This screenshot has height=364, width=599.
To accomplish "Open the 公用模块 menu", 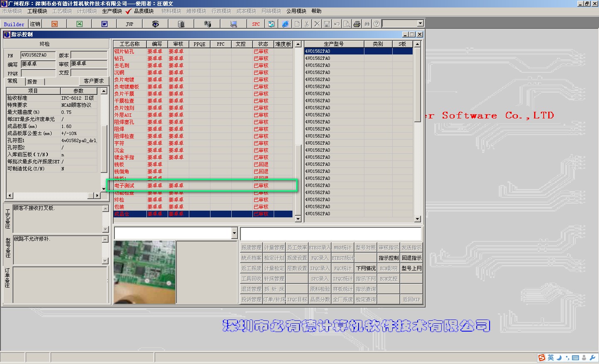I will click(296, 11).
